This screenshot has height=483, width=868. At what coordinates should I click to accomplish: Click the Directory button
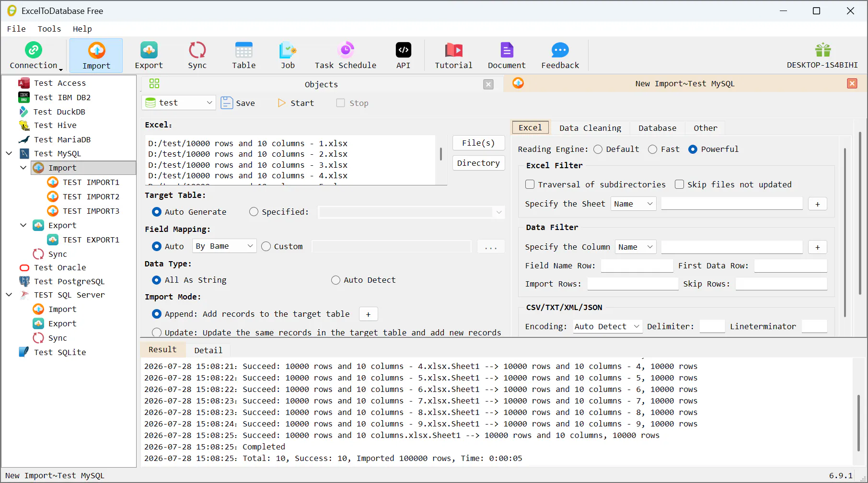click(478, 163)
